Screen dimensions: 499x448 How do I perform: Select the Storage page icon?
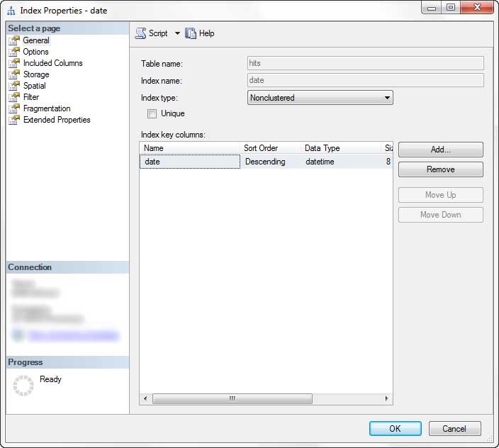[x=14, y=74]
